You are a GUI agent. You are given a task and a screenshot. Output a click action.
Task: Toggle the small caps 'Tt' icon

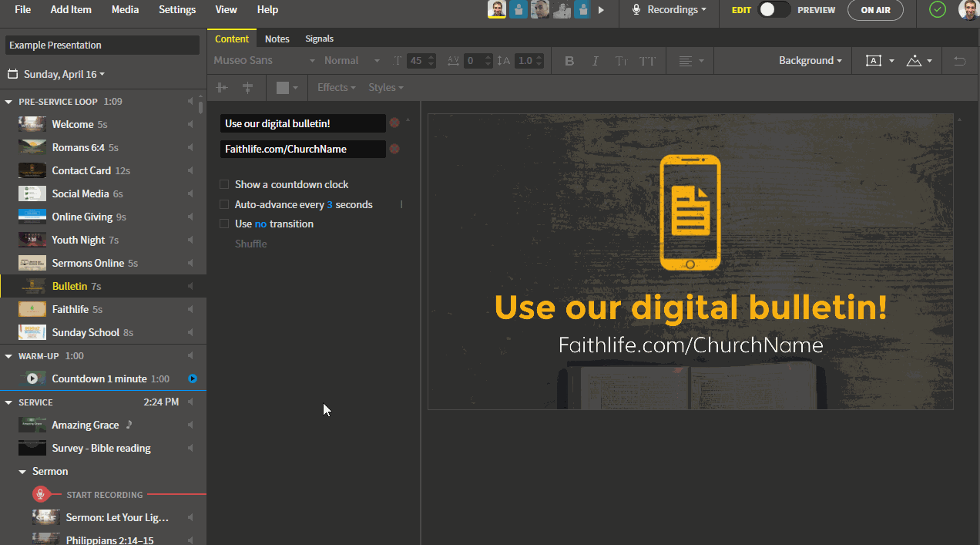pyautogui.click(x=621, y=61)
